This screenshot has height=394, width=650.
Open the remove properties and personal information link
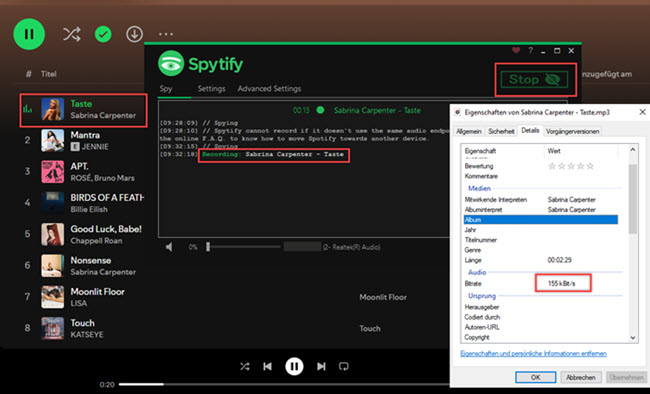point(534,353)
